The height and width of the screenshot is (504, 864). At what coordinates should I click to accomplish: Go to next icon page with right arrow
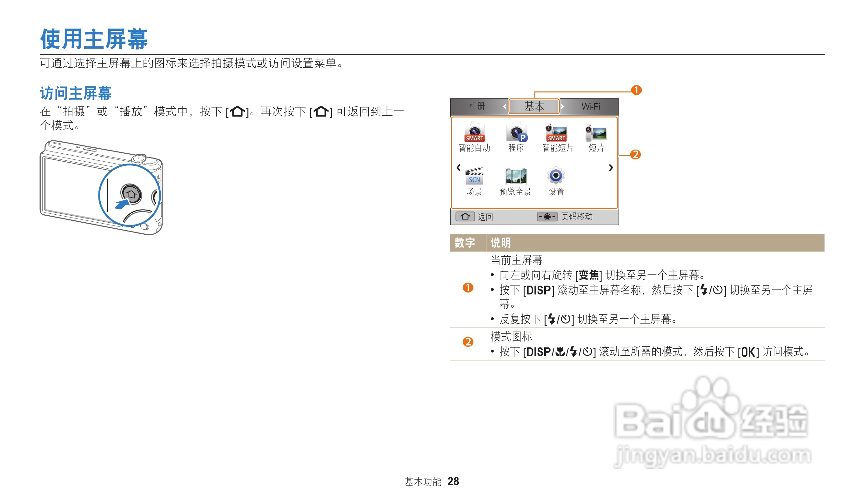[x=611, y=168]
